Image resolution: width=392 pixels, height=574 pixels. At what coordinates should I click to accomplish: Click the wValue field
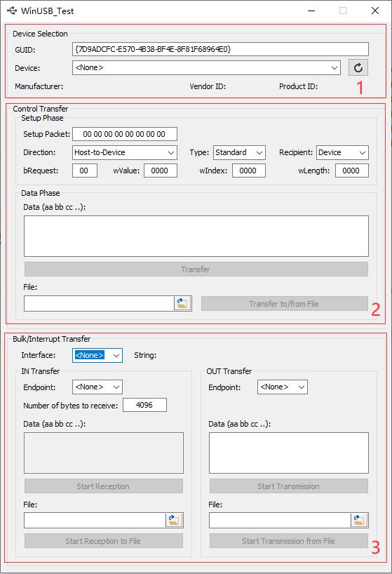coord(161,171)
